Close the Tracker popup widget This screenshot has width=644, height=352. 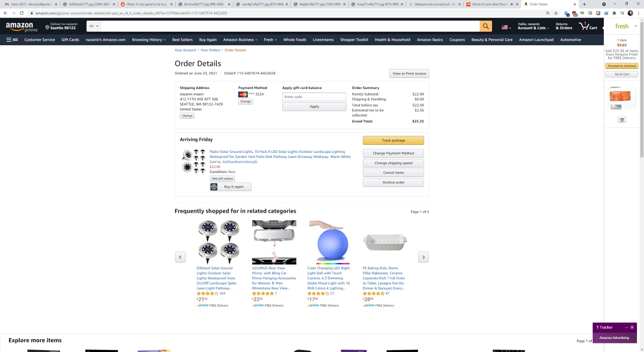(632, 327)
